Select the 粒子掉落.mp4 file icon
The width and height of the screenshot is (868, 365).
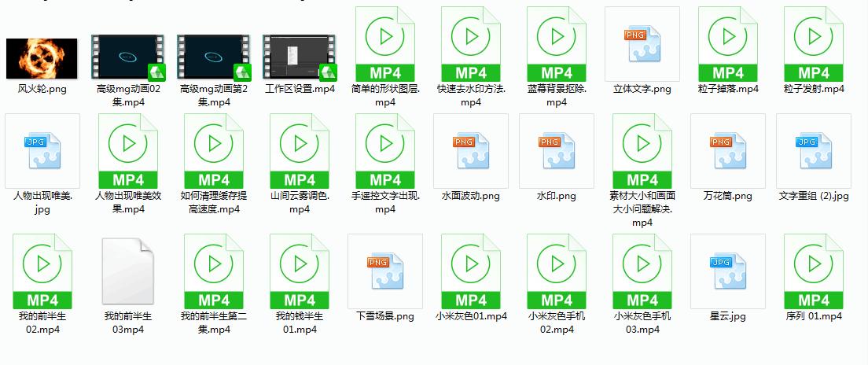728,44
